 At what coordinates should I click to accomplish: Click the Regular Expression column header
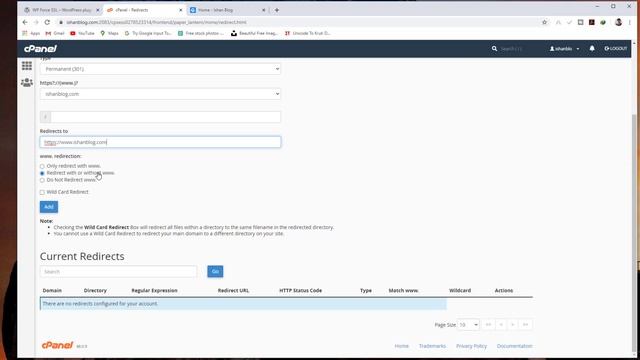tap(154, 290)
